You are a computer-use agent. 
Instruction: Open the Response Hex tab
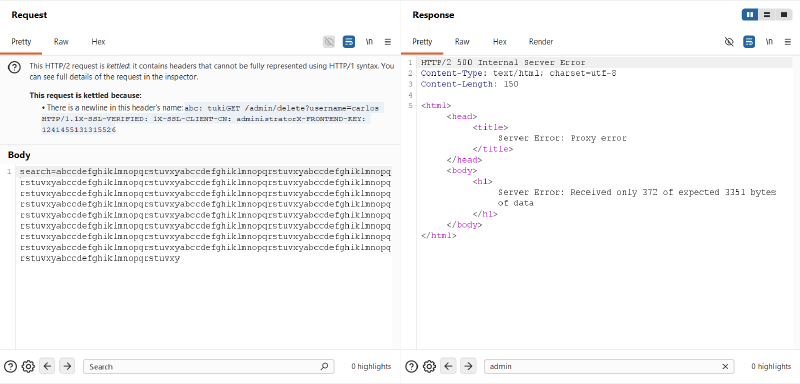499,42
